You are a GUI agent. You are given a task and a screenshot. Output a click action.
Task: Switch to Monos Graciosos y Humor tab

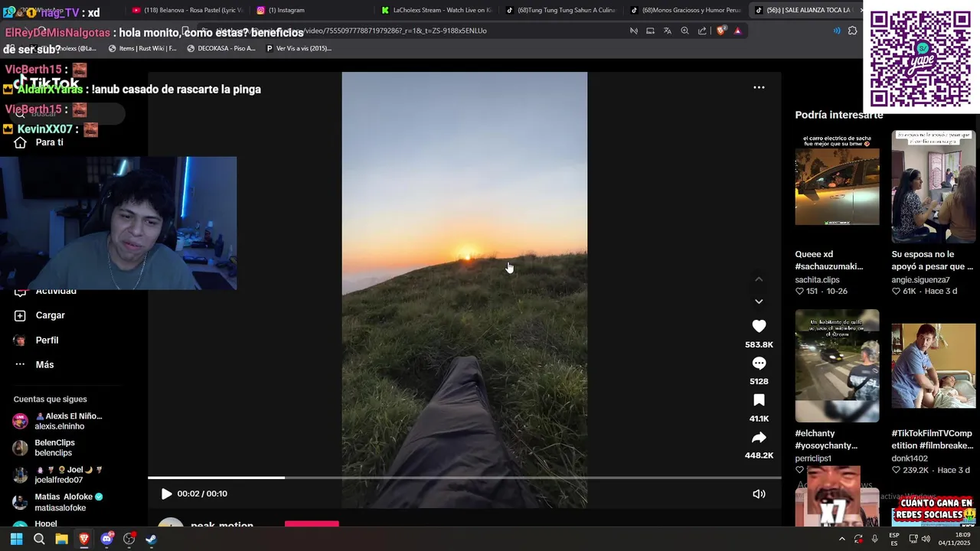pyautogui.click(x=686, y=10)
